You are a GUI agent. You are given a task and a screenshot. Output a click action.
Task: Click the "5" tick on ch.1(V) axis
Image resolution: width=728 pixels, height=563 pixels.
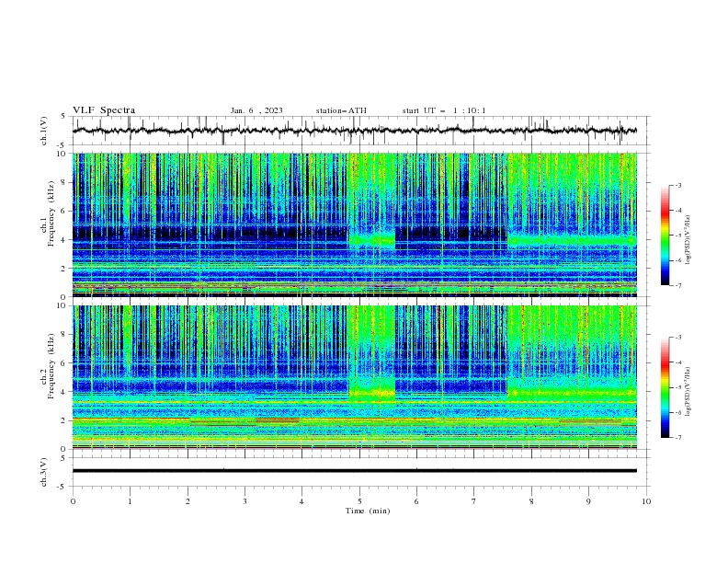(x=63, y=116)
